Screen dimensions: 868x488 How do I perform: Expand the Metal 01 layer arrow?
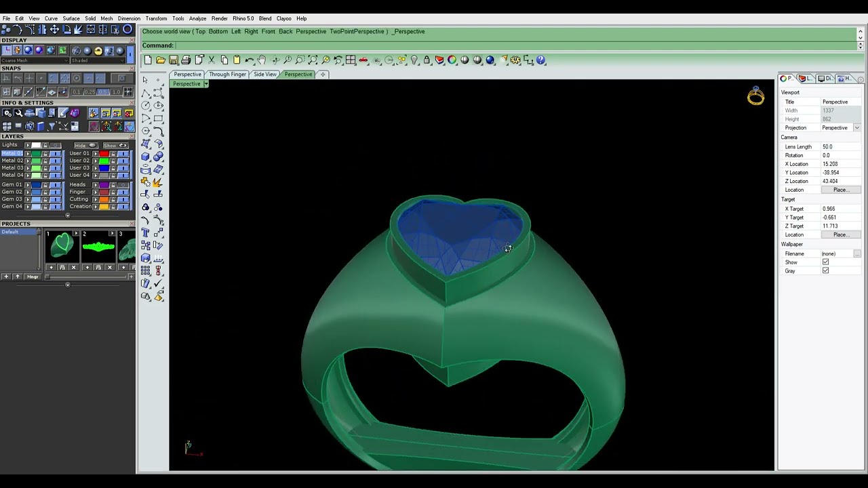pos(28,154)
